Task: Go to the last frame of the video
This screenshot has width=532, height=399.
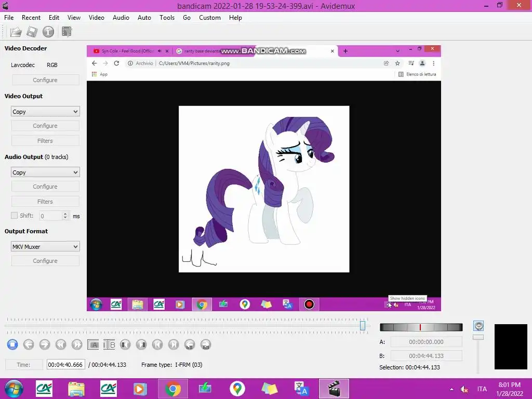Action: pyautogui.click(x=174, y=345)
